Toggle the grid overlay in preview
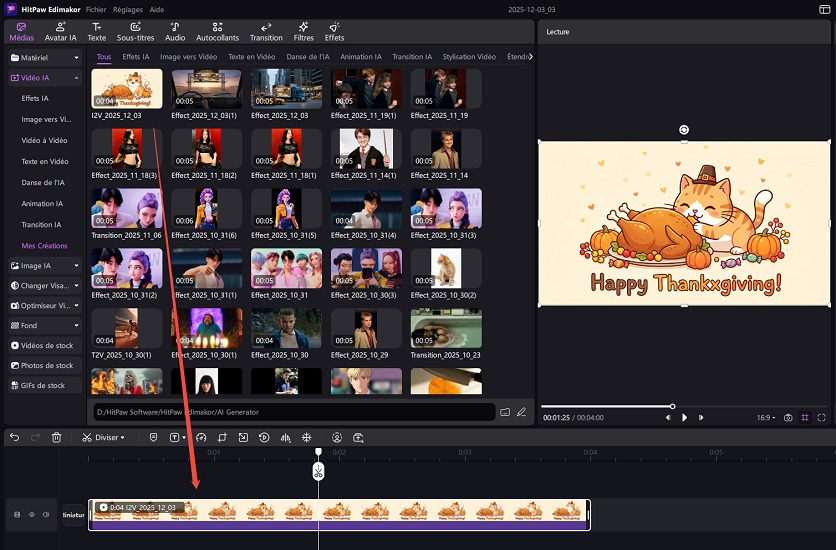The image size is (836, 550). (x=805, y=417)
